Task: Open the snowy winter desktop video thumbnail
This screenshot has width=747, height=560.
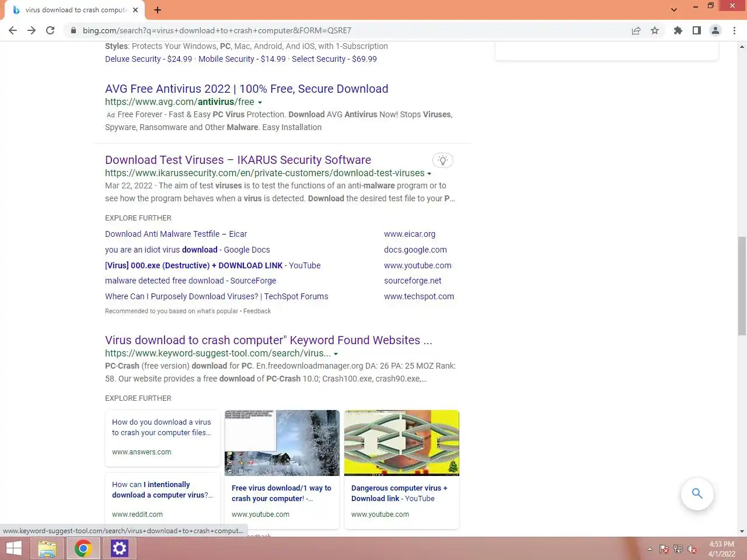Action: pyautogui.click(x=282, y=443)
